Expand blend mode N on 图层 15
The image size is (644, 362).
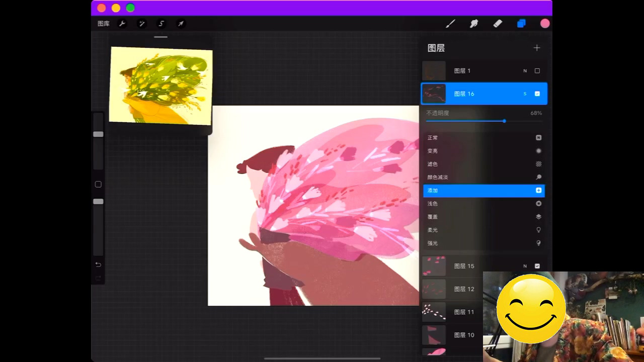pos(525,266)
